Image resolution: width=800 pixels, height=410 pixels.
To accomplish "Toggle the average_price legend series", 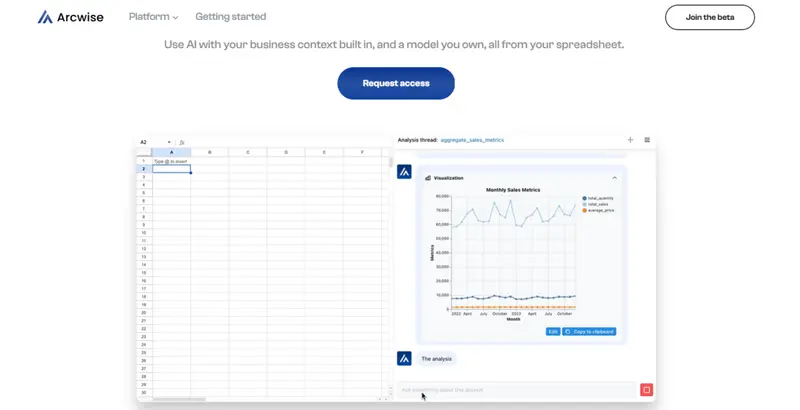I will (599, 210).
